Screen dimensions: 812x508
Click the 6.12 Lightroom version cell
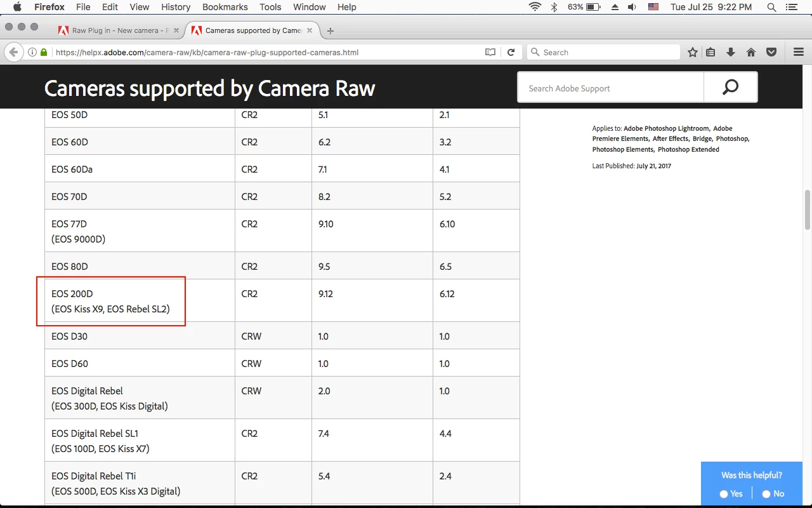(x=476, y=301)
